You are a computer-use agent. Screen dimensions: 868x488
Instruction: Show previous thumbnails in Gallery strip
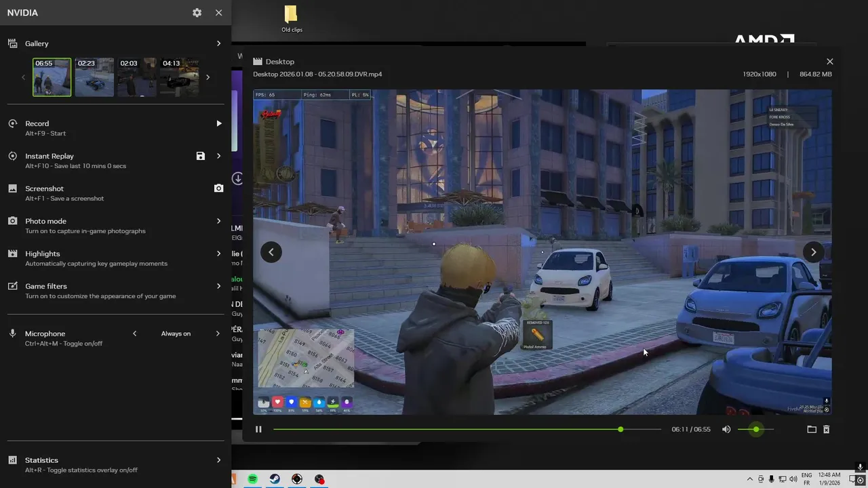[23, 77]
